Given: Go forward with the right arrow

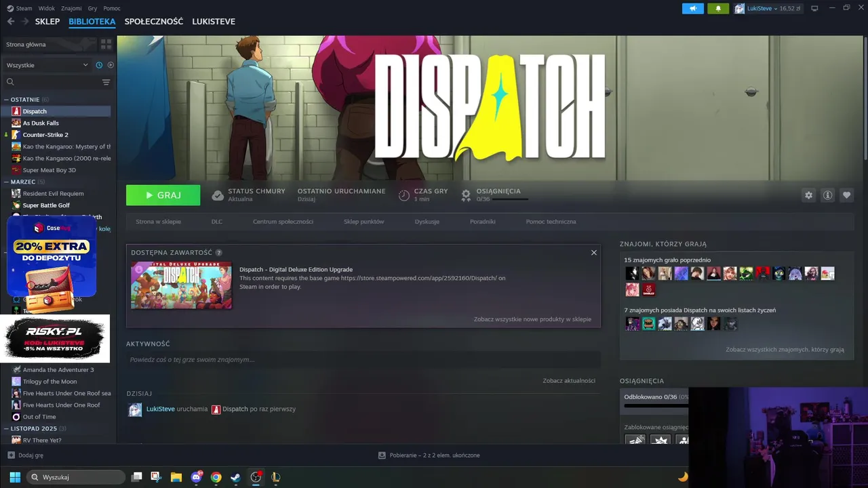Looking at the screenshot, I should (x=25, y=22).
